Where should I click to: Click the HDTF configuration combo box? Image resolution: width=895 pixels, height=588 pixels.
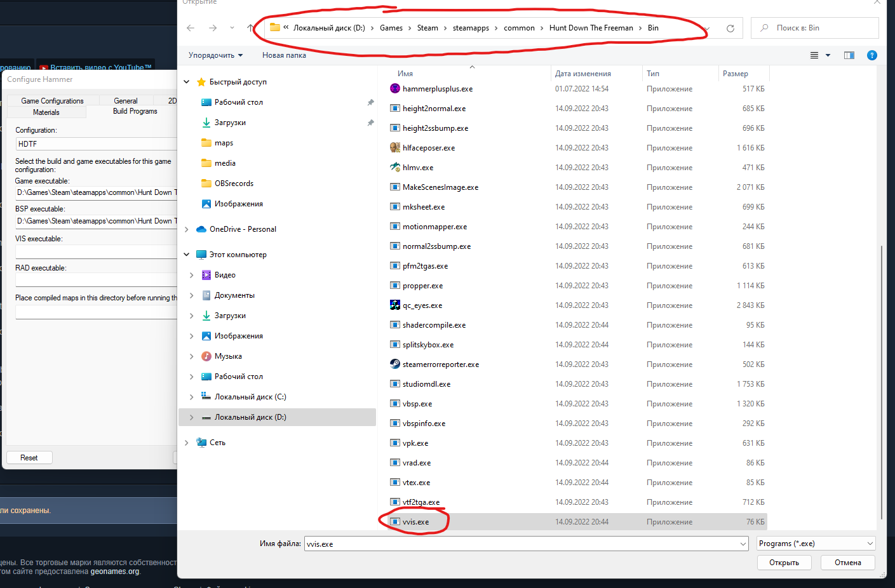96,144
